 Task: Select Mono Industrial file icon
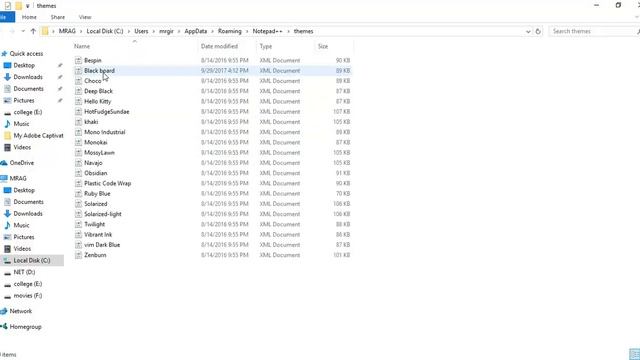pos(78,132)
